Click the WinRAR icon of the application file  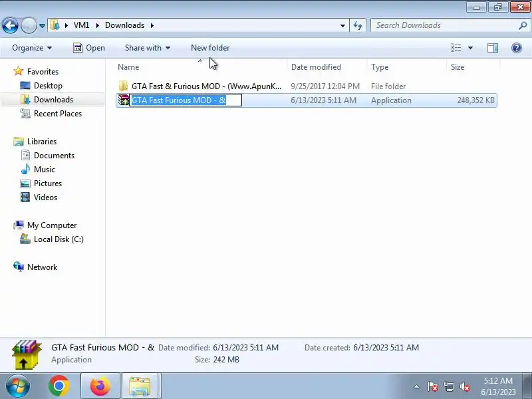coord(123,100)
